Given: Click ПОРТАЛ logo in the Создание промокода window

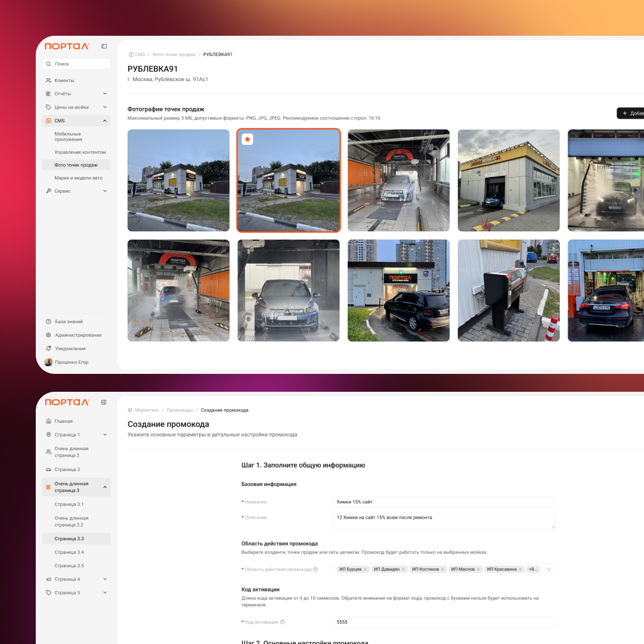Looking at the screenshot, I should coord(67,402).
